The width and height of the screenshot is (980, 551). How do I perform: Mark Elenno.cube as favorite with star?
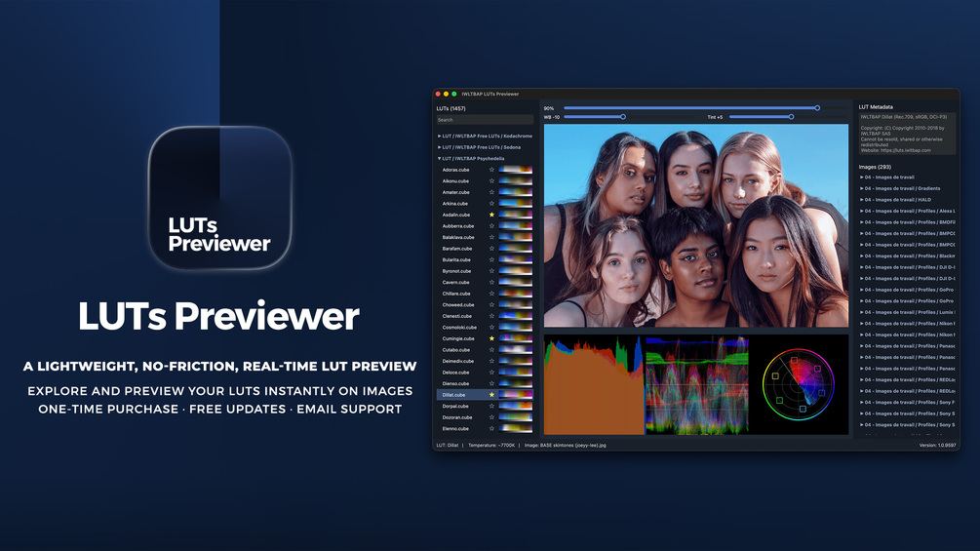pyautogui.click(x=491, y=428)
